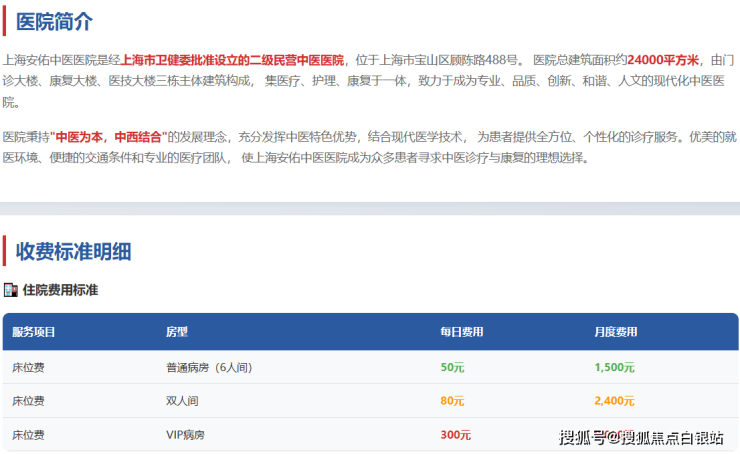The width and height of the screenshot is (740, 454).
Task: Click the 月度费用 column header
Action: [615, 332]
